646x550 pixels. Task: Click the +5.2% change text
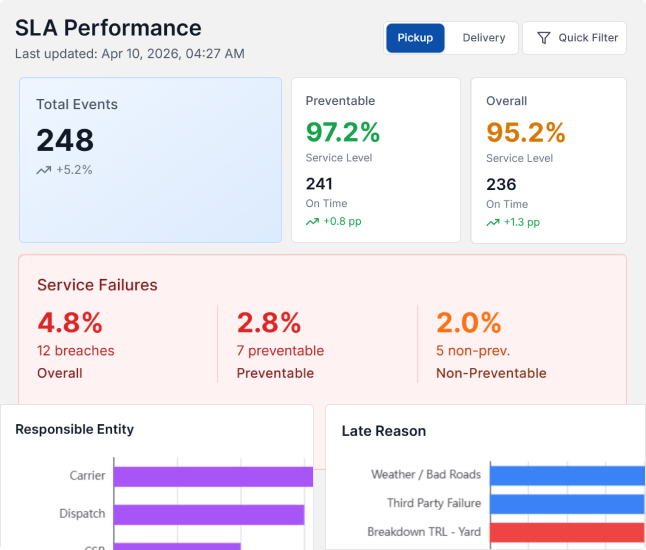74,170
